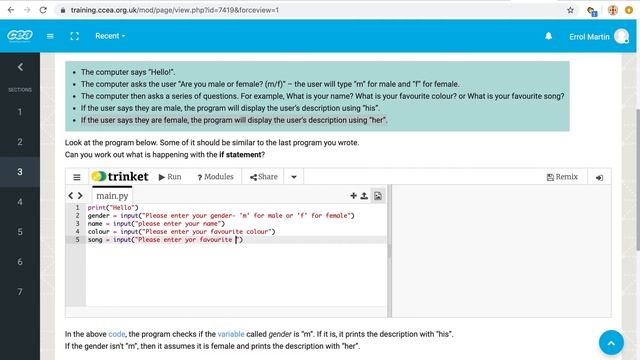
Task: Place cursor on code line 1 print("Hello")
Action: 113,207
